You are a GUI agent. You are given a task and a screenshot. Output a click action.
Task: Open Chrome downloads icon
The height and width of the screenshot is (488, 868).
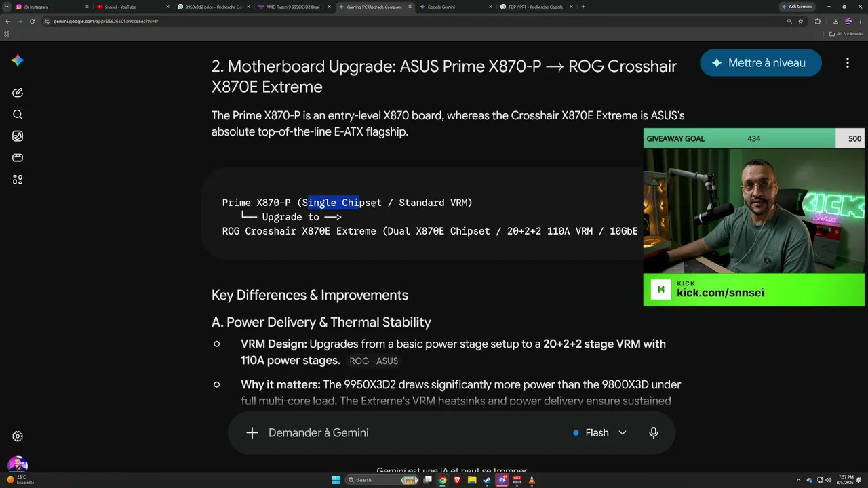[x=835, y=21]
